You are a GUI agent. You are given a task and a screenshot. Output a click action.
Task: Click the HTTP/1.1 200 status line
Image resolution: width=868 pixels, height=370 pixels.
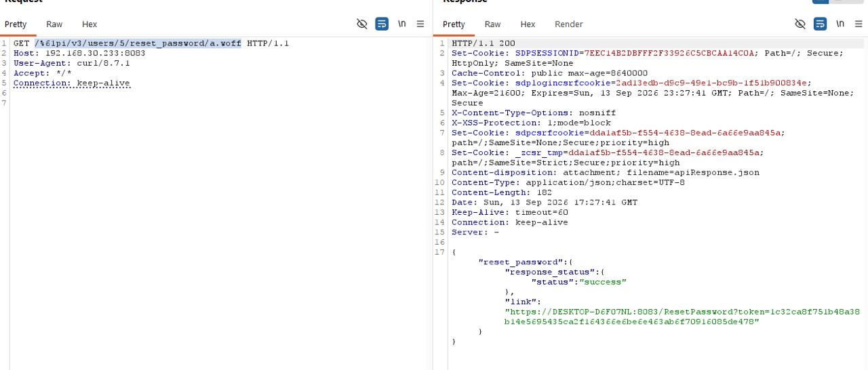click(484, 43)
